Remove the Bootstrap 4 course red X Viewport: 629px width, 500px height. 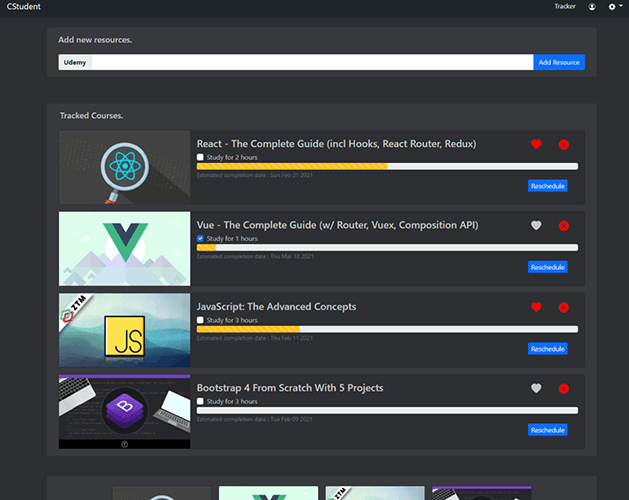tap(564, 388)
